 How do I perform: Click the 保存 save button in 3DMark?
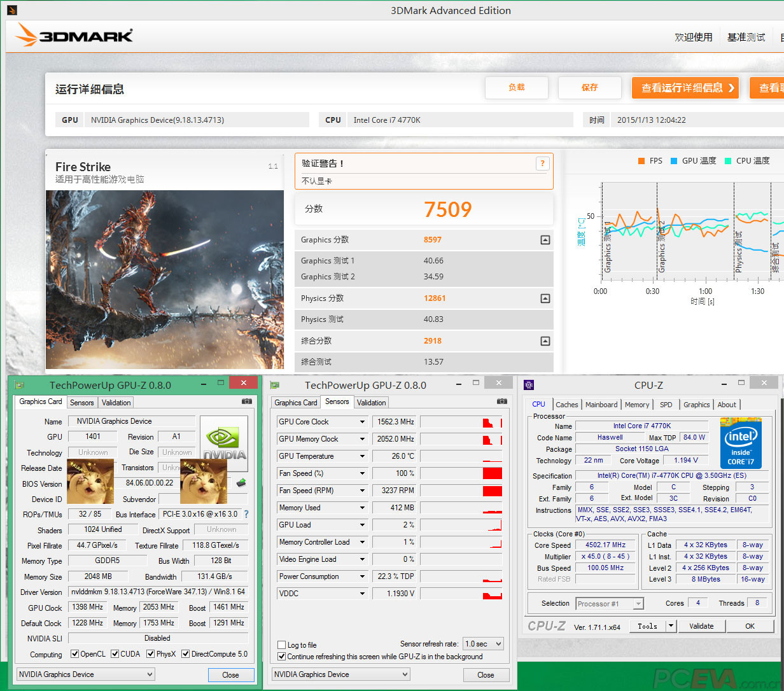click(x=589, y=88)
